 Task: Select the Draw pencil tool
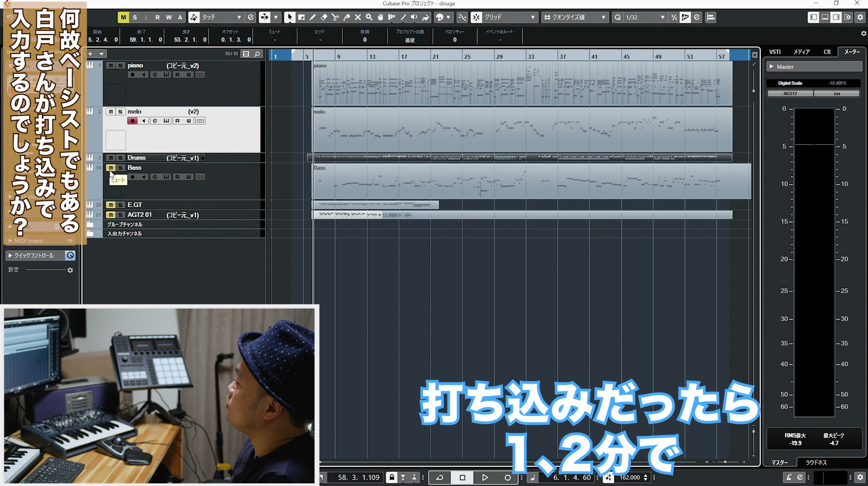pyautogui.click(x=313, y=17)
